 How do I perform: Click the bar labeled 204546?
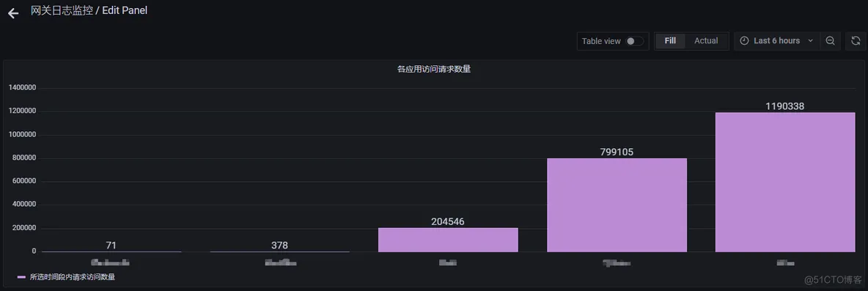click(448, 240)
